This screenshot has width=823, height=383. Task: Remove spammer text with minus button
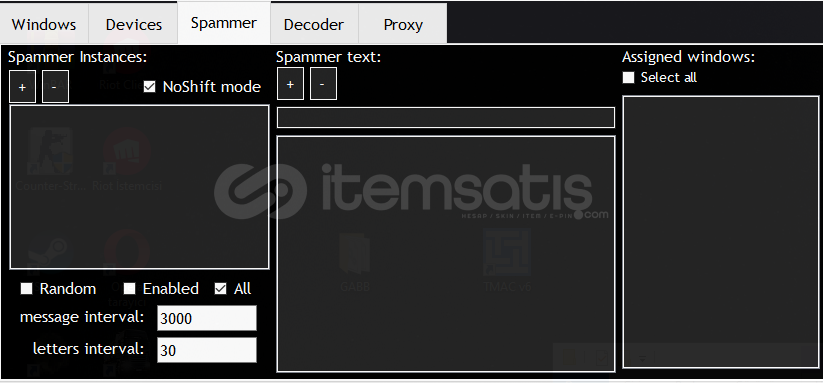(323, 84)
